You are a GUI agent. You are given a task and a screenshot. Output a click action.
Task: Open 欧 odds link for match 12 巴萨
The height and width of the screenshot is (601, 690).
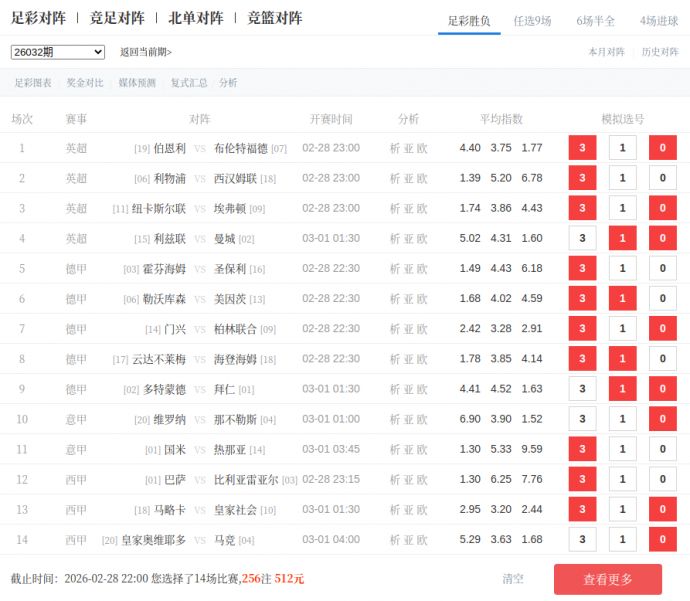tap(423, 480)
